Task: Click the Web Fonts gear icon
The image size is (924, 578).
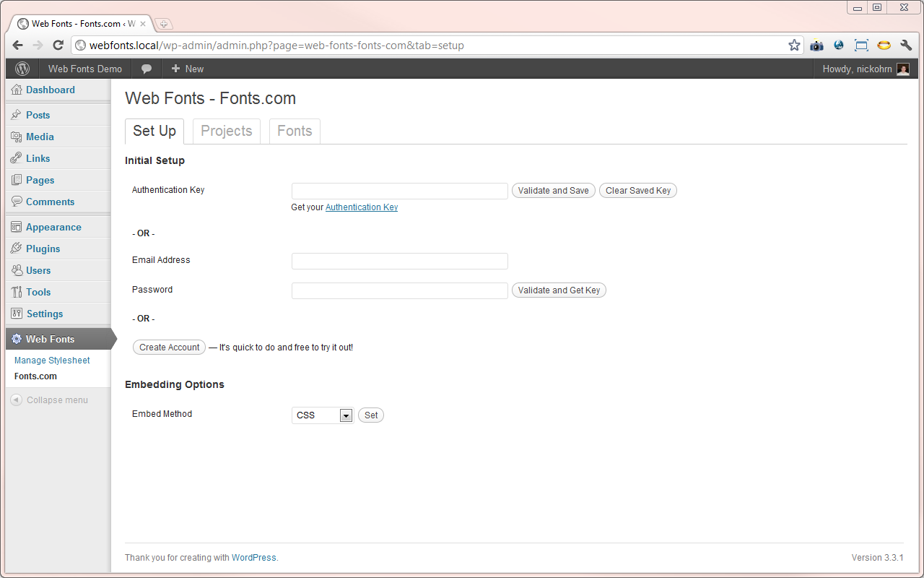Action: pos(17,339)
